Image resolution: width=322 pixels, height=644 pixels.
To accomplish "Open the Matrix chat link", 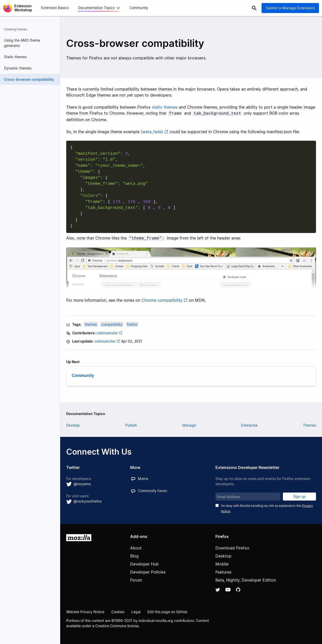I will point(143,479).
